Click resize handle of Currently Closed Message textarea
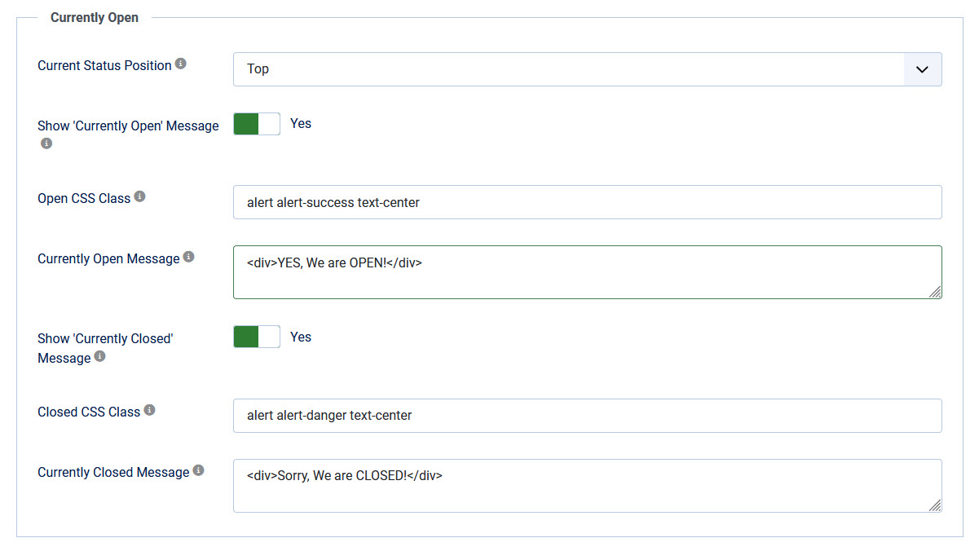The width and height of the screenshot is (979, 560). tap(934, 505)
